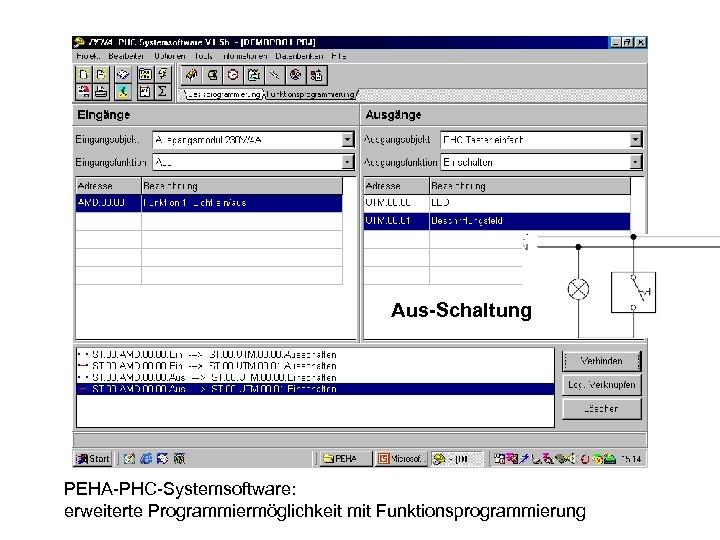Click the Ausgänge Bezeichnung column header
The height and width of the screenshot is (540, 720).
[530, 186]
